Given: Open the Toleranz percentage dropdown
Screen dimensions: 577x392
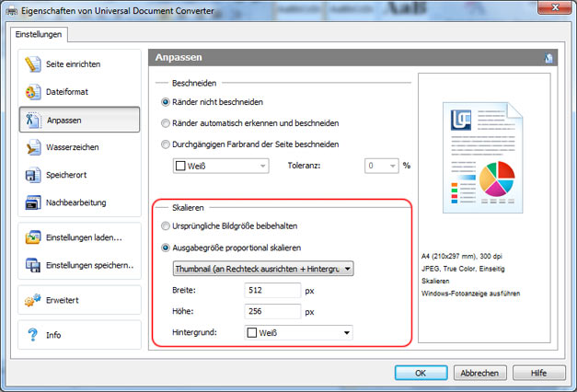Looking at the screenshot, I should pos(382,166).
